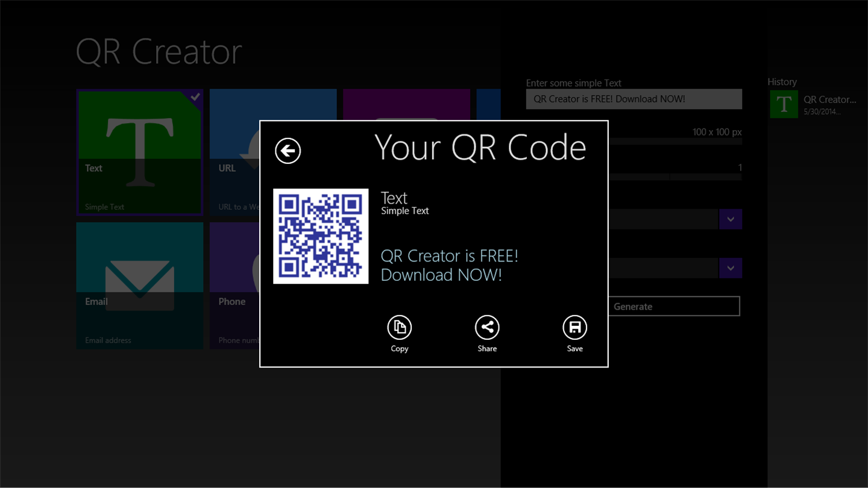Open the Email tile

point(140,286)
